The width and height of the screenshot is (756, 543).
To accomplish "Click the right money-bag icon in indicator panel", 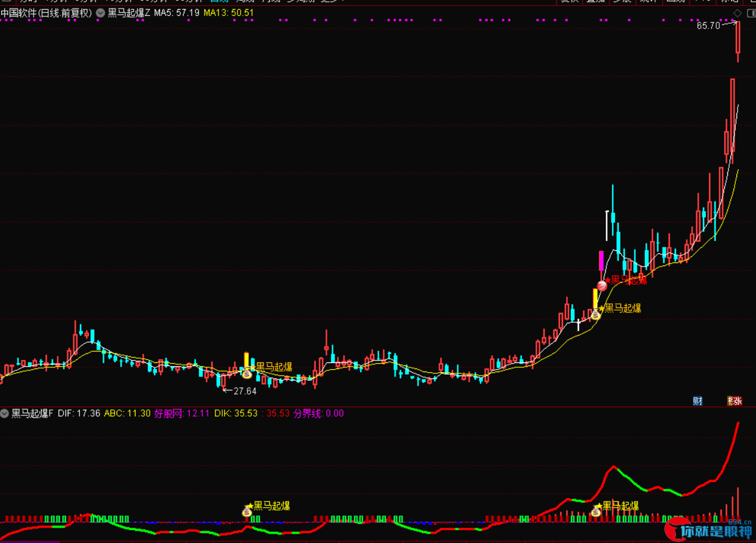I will [595, 511].
